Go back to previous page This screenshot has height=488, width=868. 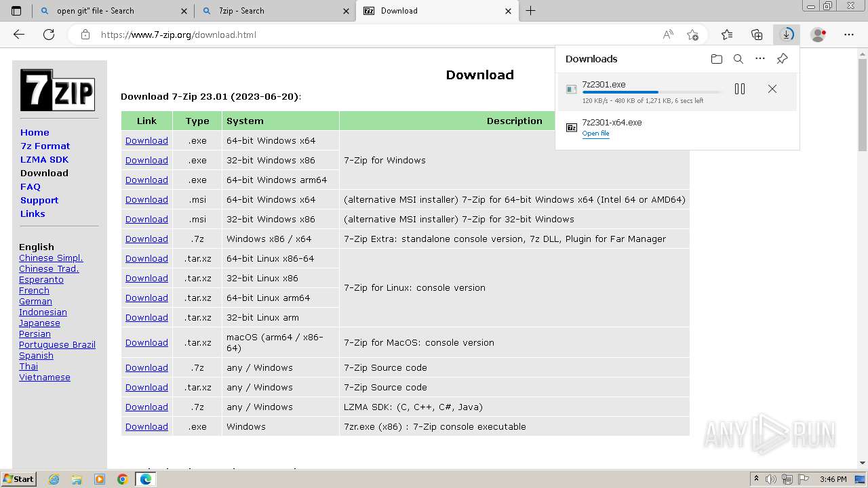pos(19,35)
